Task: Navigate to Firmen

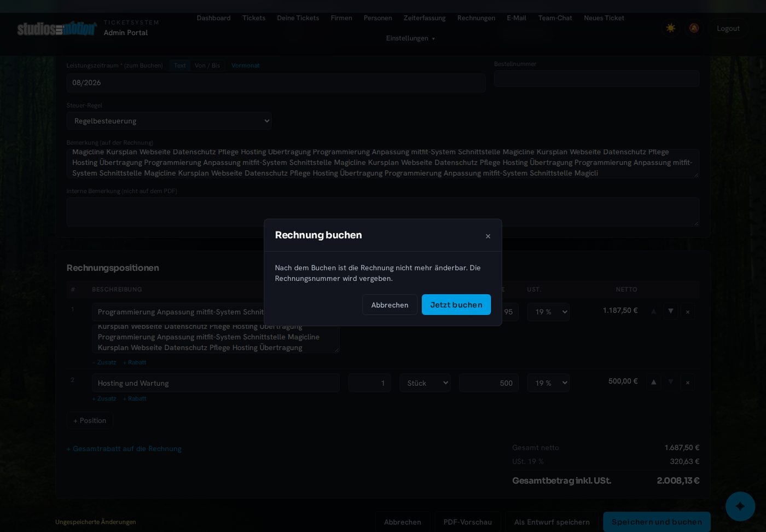Action: click(x=341, y=18)
